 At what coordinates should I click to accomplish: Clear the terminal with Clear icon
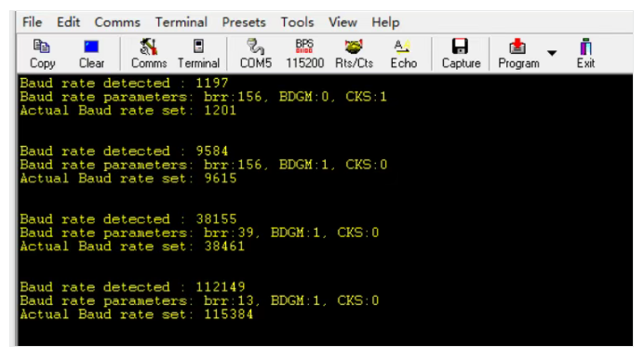click(x=91, y=54)
